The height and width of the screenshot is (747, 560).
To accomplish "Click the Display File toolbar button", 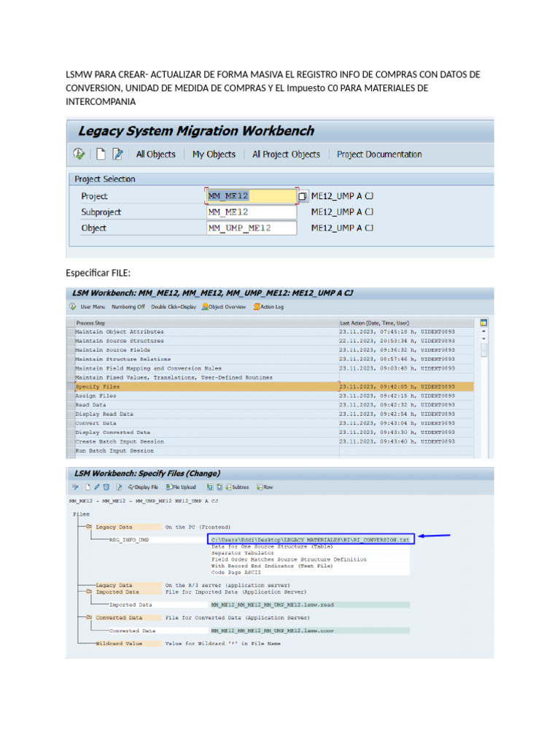I will pyautogui.click(x=143, y=487).
